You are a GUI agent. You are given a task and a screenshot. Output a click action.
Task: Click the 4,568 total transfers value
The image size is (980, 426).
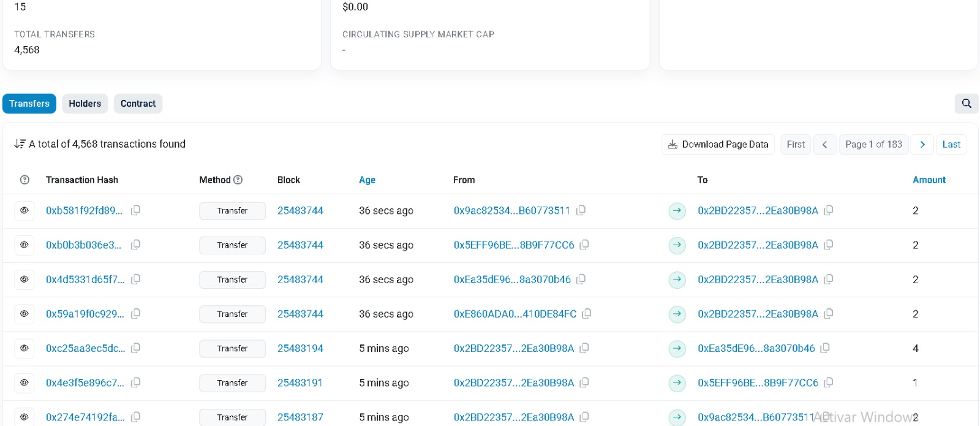coord(27,50)
